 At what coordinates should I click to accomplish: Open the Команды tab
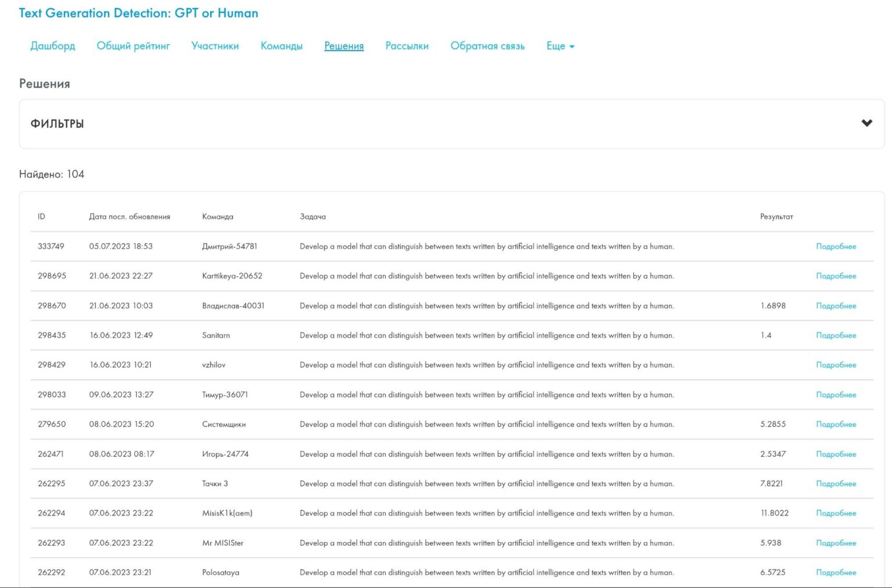pyautogui.click(x=282, y=46)
